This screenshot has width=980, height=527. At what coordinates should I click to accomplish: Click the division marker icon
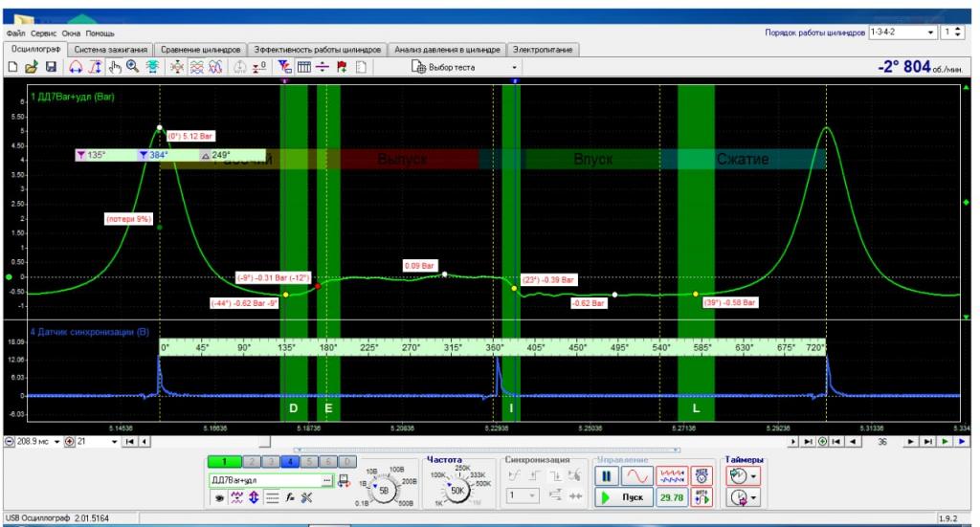(323, 67)
